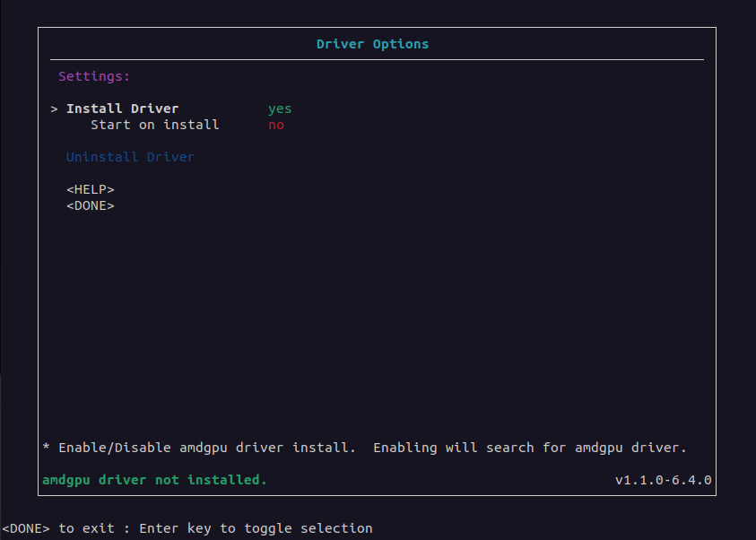Click the 'Enable/Disable amdgpu driver install.' description
Screen dimensions: 756x540
(207, 447)
